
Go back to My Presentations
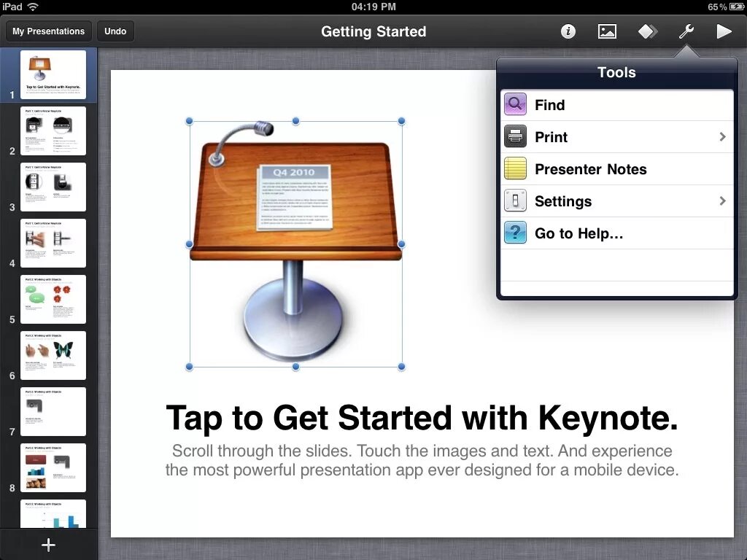click(x=48, y=31)
